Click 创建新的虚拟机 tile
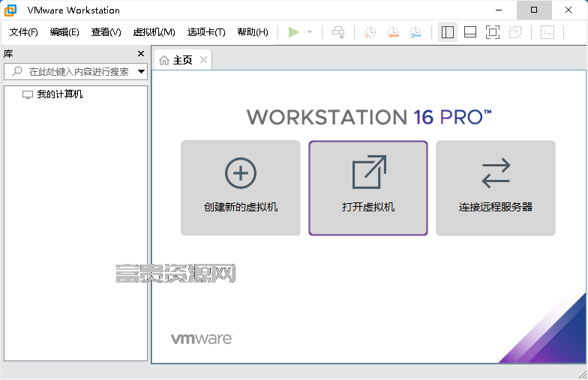 tap(240, 188)
